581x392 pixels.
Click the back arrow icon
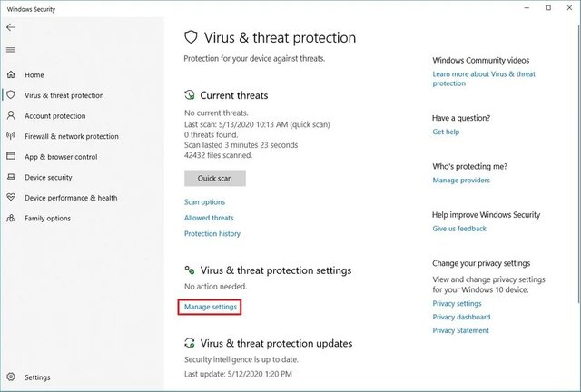pos(10,28)
